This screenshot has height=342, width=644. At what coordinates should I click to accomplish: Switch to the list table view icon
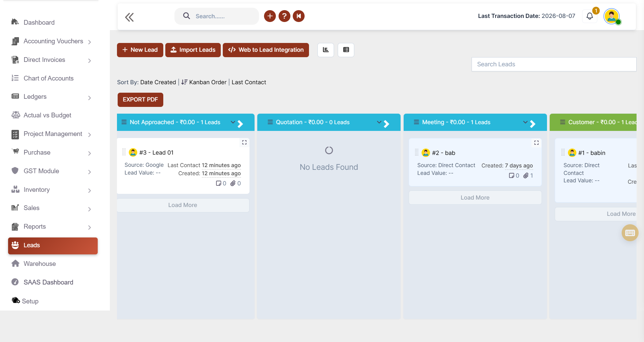[346, 50]
